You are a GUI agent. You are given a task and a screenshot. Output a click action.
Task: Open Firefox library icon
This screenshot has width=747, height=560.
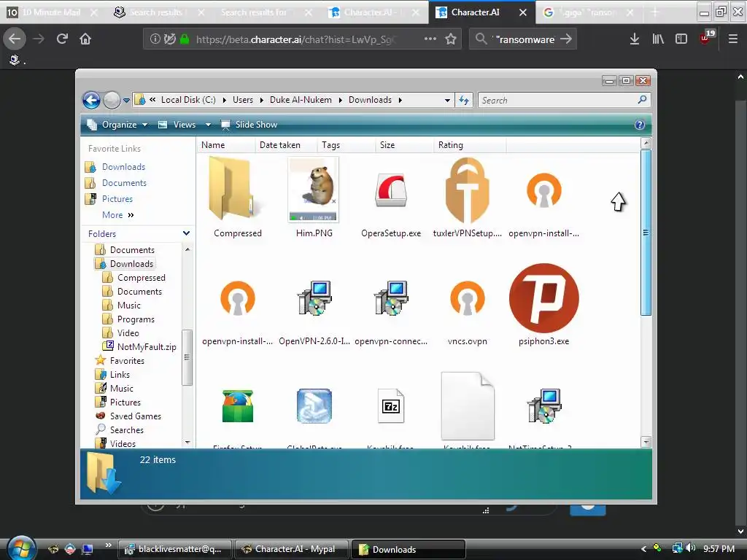[x=658, y=39]
